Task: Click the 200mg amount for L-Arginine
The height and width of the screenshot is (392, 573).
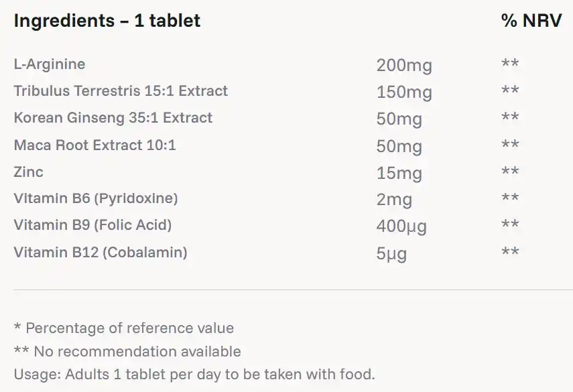Action: click(x=404, y=66)
